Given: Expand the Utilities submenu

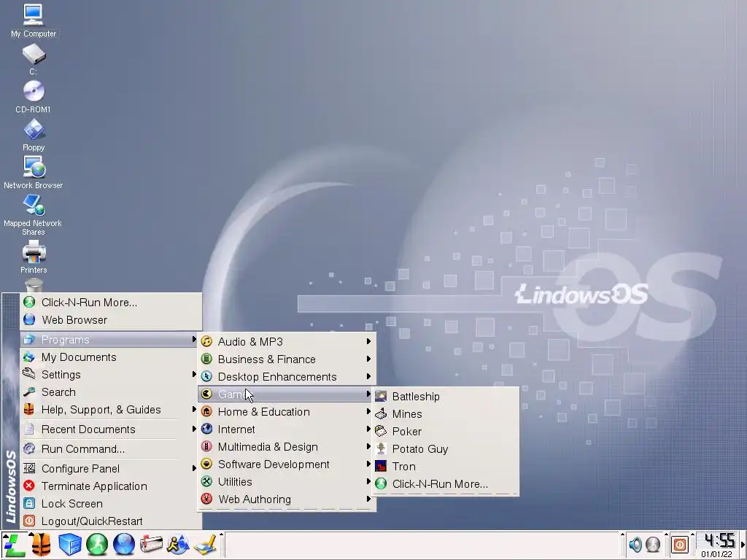Looking at the screenshot, I should (287, 482).
